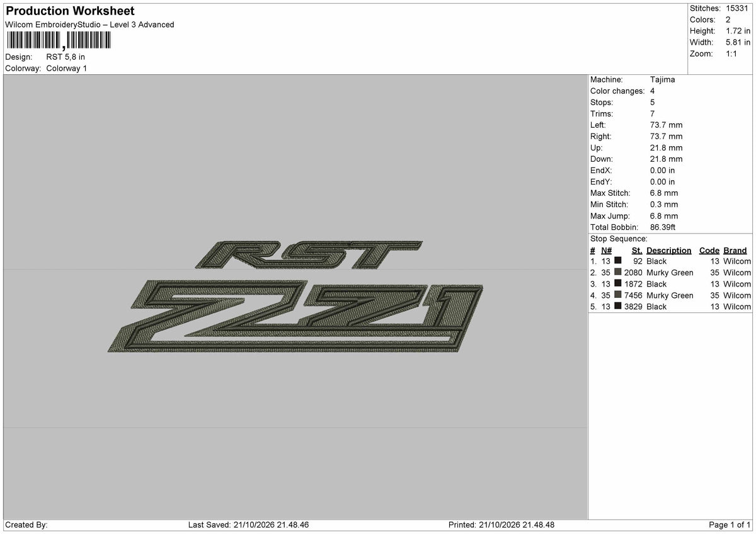The image size is (756, 534).
Task: Click the Description column header
Action: pos(668,251)
